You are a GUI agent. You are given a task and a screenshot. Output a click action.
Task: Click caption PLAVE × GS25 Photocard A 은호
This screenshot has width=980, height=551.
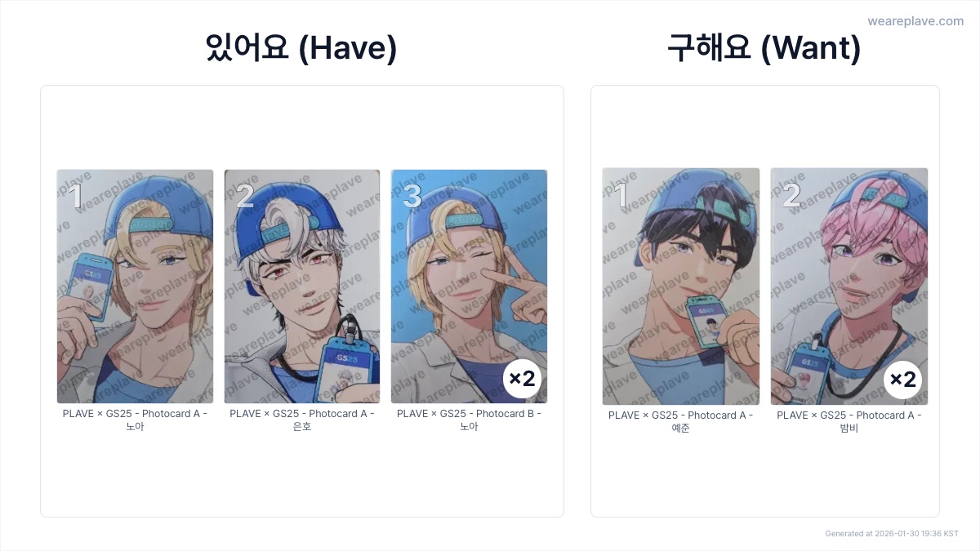(x=302, y=420)
